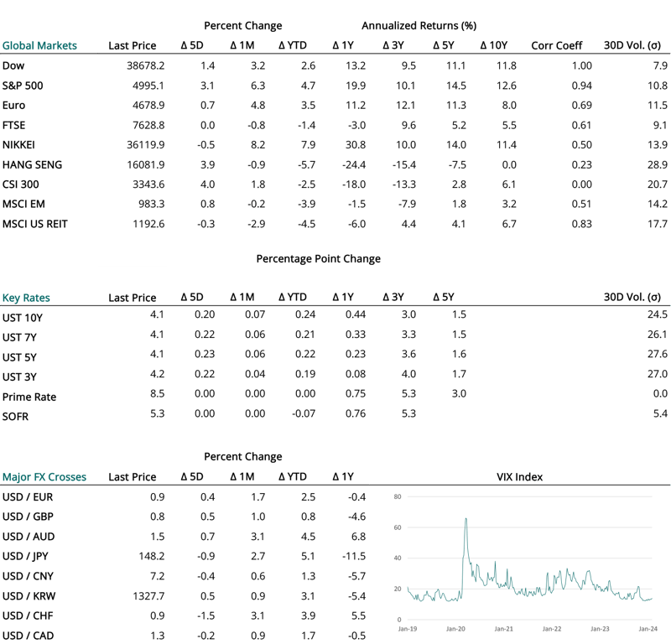Select the 30D Vol (σ) header
Image resolution: width=671 pixels, height=644 pixels.
[632, 44]
